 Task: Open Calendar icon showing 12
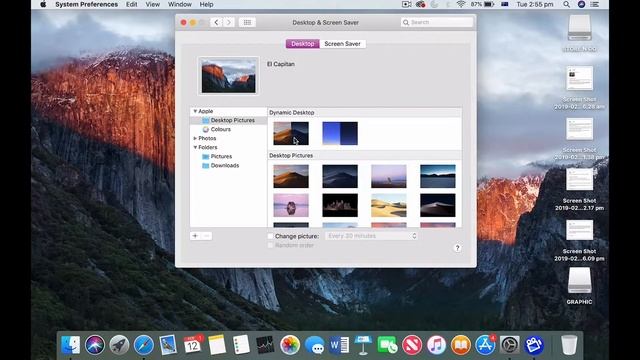click(x=193, y=345)
